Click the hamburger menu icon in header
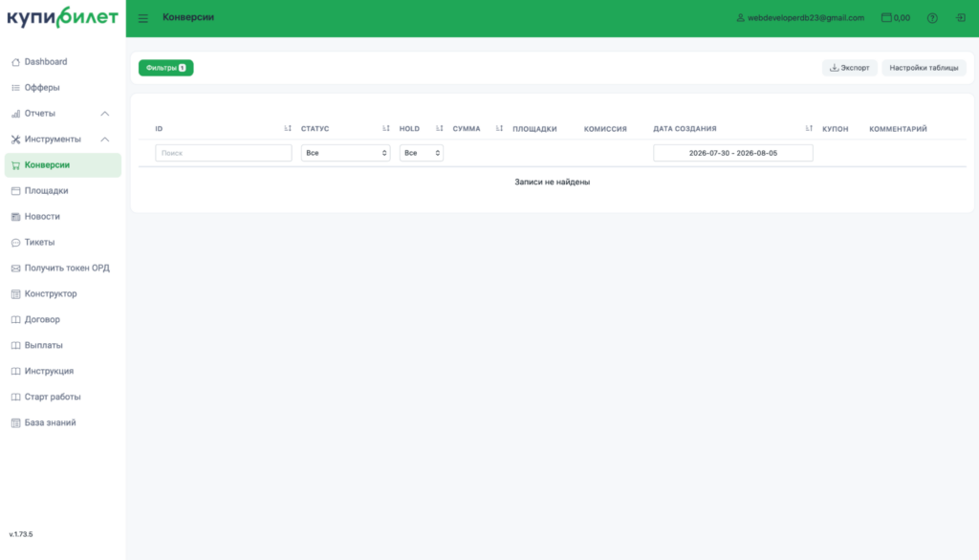979x560 pixels. coord(143,18)
